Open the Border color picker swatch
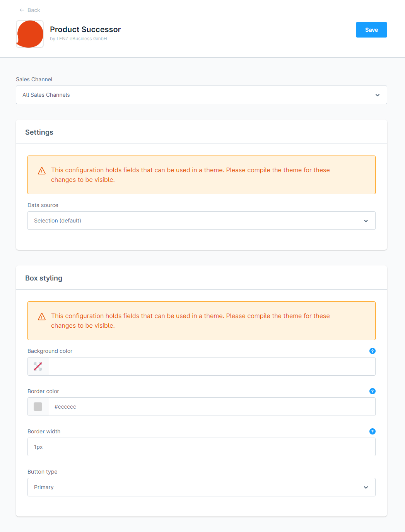 point(38,407)
